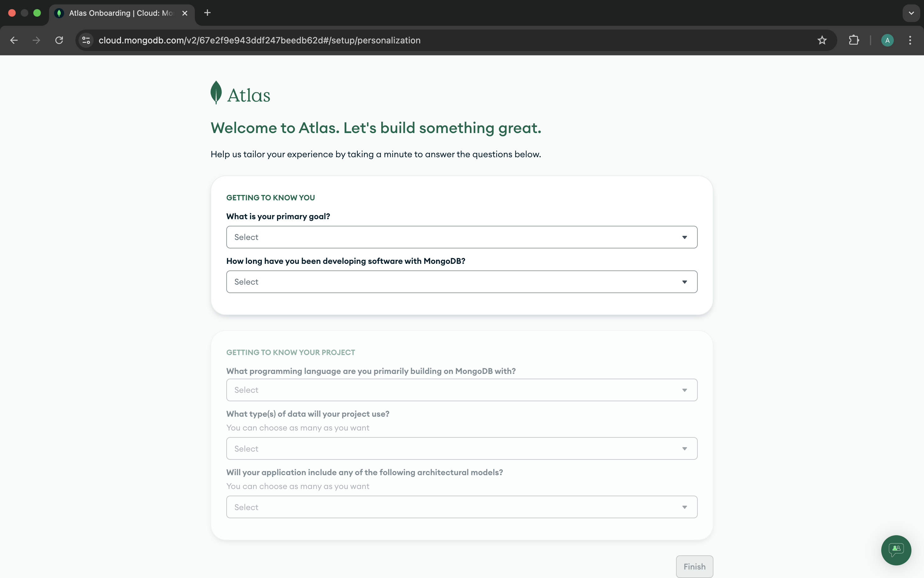Click the 'How long have you been developing' label

point(346,261)
